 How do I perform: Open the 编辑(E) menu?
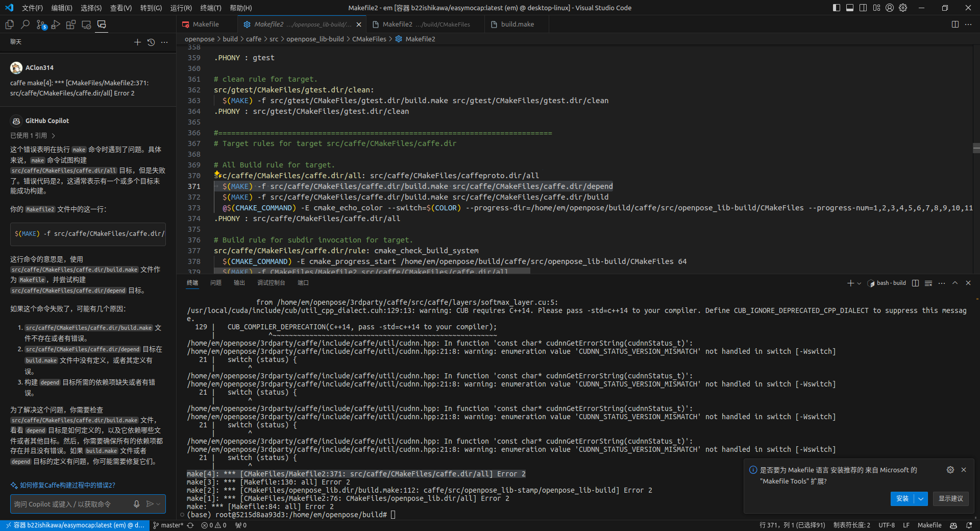62,8
